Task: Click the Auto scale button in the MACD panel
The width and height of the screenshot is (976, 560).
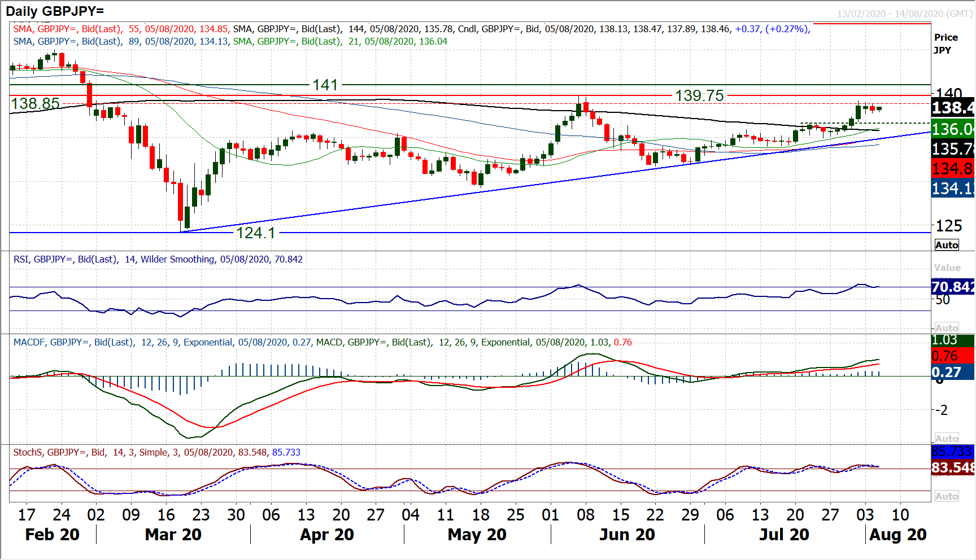Action: pyautogui.click(x=947, y=439)
